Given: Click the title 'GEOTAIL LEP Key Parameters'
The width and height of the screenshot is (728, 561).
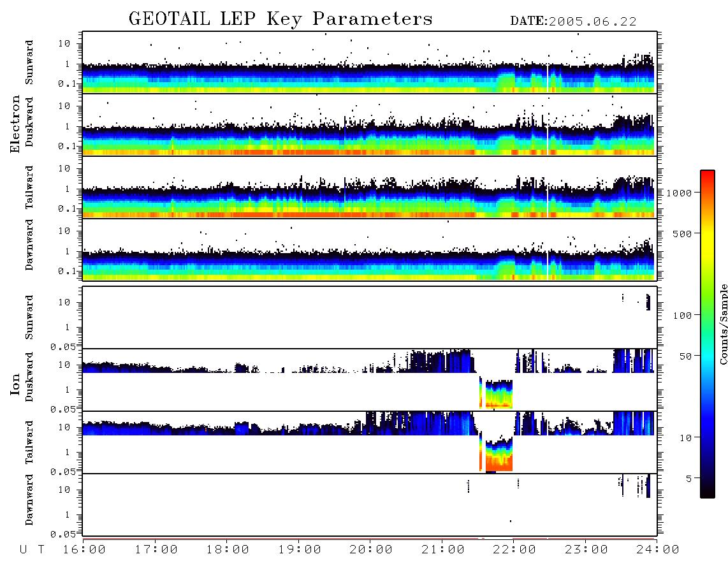Looking at the screenshot, I should 280,18.
